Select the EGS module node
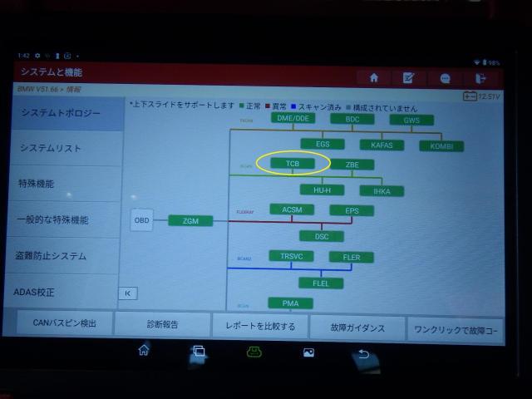 pyautogui.click(x=323, y=144)
